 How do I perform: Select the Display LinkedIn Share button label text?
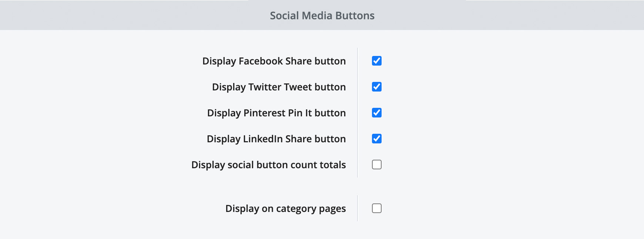pyautogui.click(x=276, y=139)
